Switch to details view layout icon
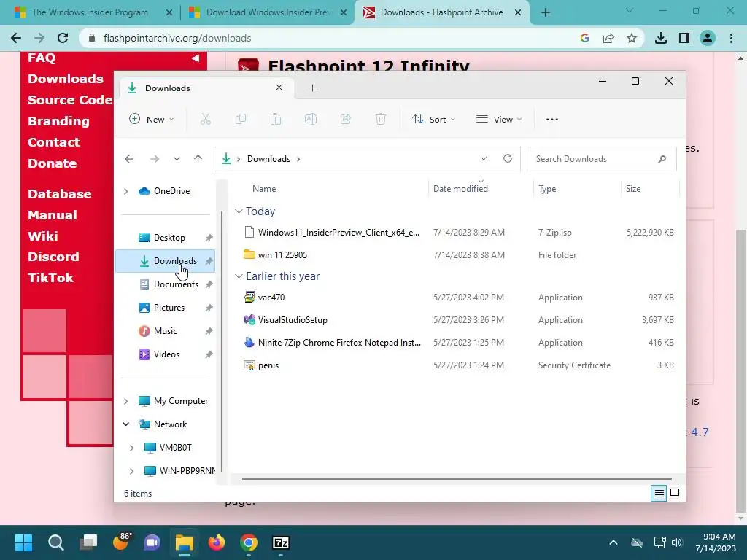This screenshot has height=560, width=747. click(659, 494)
